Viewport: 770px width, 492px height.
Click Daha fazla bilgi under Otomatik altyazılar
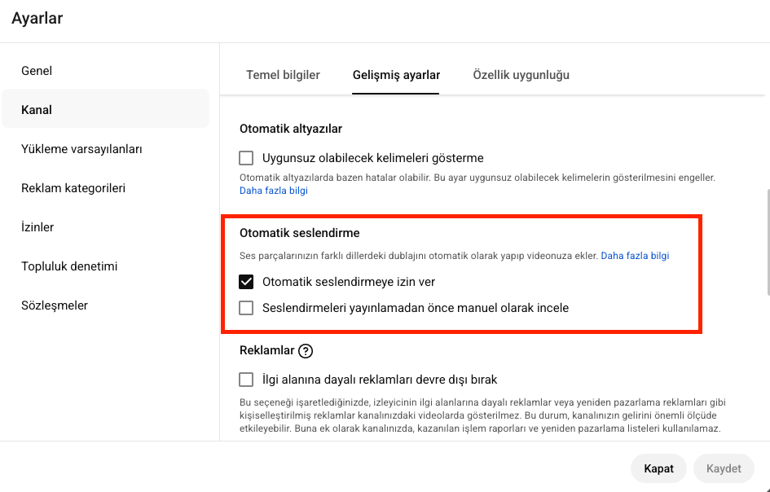click(x=273, y=190)
